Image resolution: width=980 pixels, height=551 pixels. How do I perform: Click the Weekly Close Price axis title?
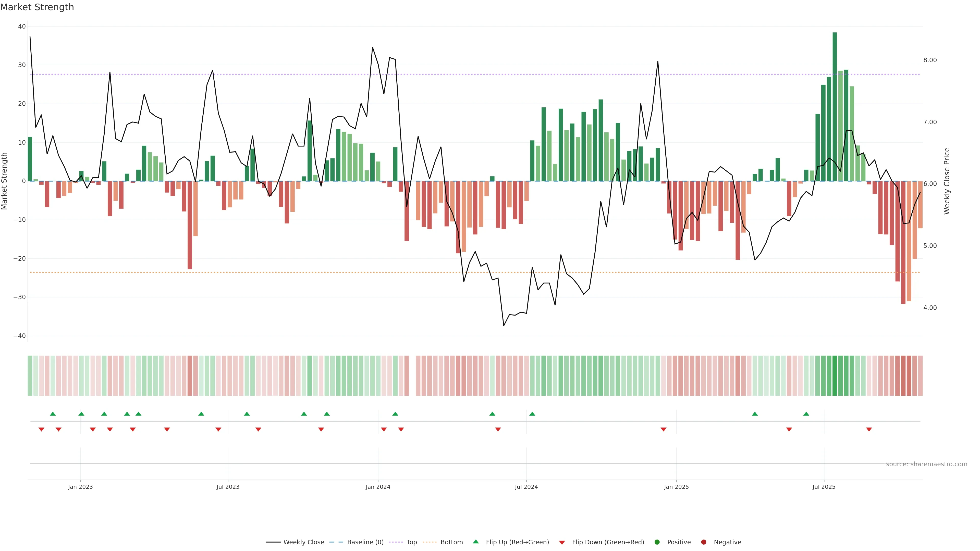pyautogui.click(x=947, y=181)
